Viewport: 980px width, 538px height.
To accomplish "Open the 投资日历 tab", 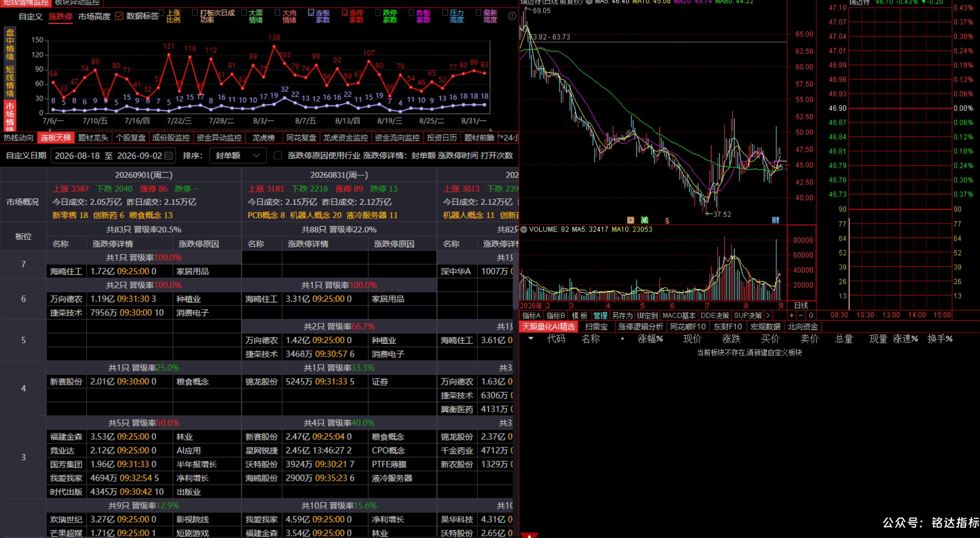I will click(442, 138).
